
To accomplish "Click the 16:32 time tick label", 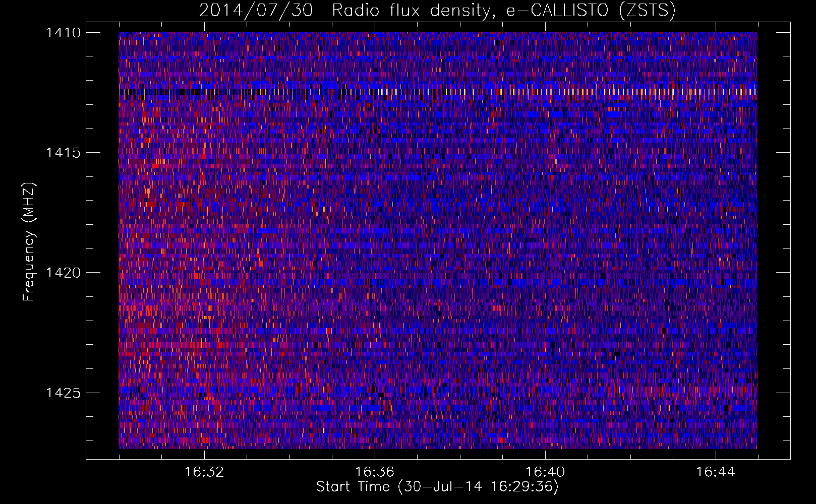I will pos(204,472).
